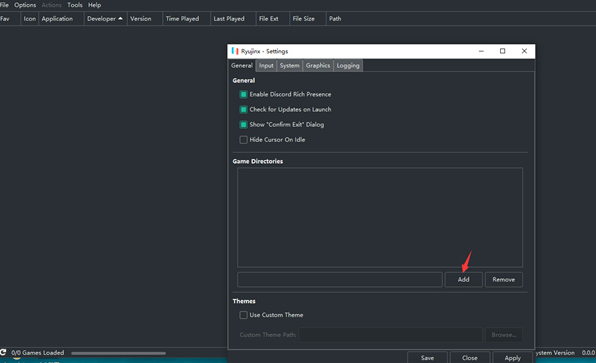This screenshot has height=363, width=596.
Task: Click Remove game directory button
Action: (504, 279)
